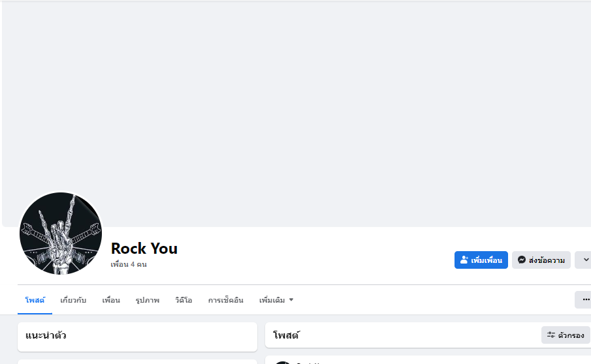Open the เพื่อน 4 คน friends link
This screenshot has width=591, height=364.
point(129,264)
